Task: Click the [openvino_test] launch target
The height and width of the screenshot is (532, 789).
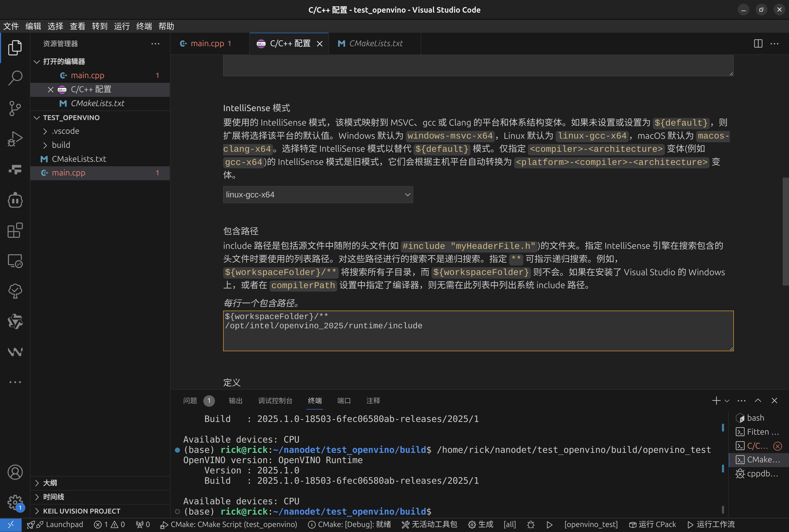Action: (591, 525)
